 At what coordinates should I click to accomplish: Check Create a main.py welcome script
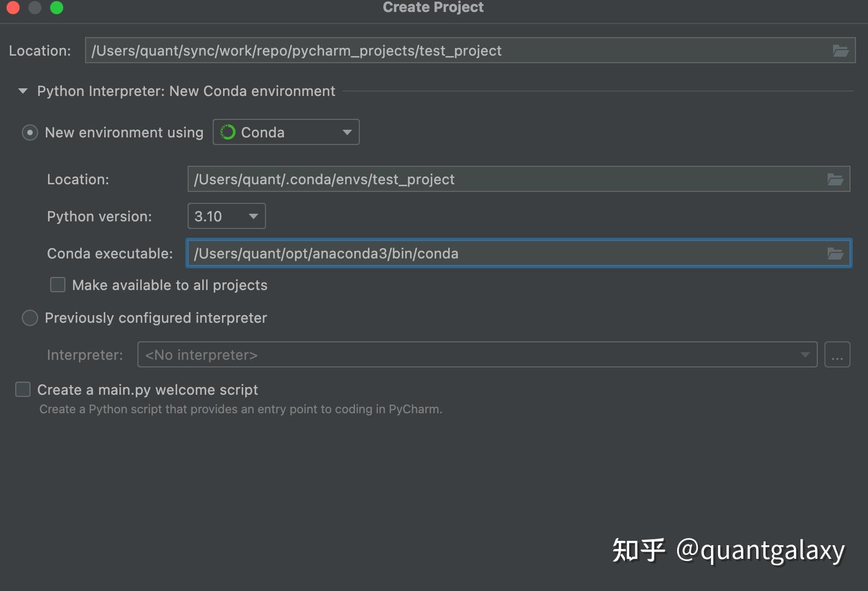[23, 389]
